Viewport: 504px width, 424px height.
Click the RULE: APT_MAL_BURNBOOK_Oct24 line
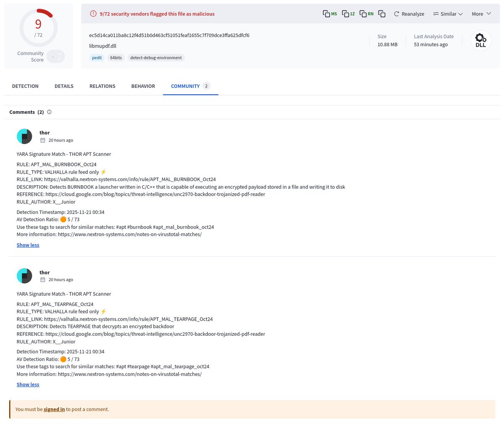click(x=56, y=164)
